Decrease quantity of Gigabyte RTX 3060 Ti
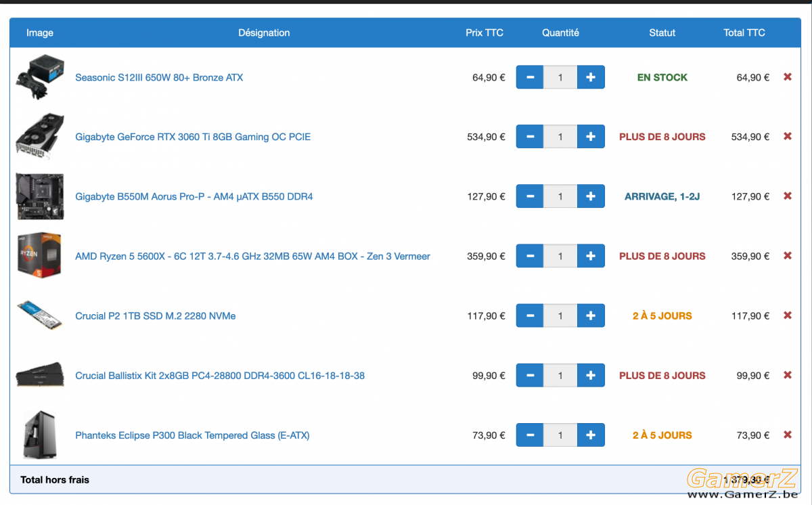The height and width of the screenshot is (505, 812). [530, 137]
